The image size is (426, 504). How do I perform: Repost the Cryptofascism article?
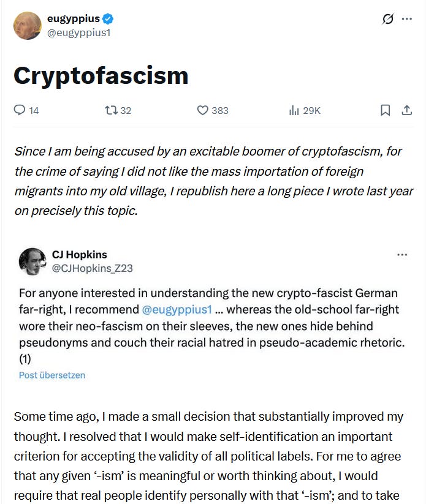point(112,110)
